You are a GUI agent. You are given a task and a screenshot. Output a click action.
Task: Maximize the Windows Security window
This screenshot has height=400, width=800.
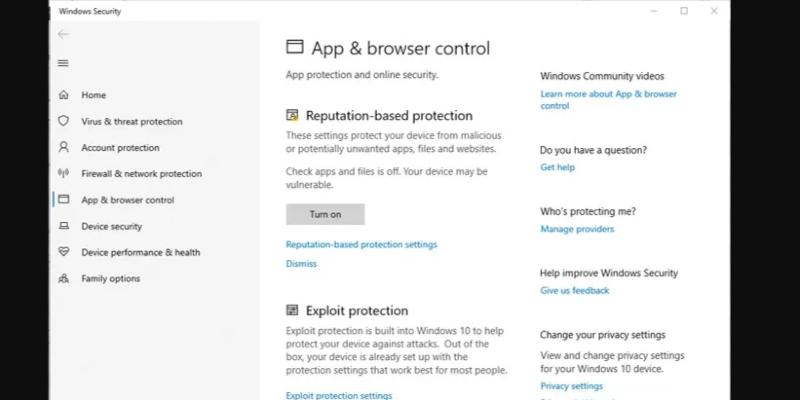click(x=684, y=11)
